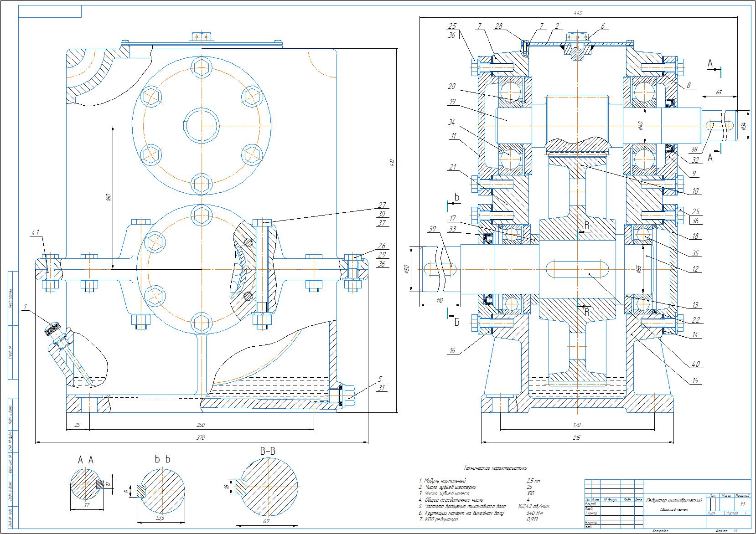Click part callout number 41
Image resolution: width=756 pixels, height=534 pixels.
pyautogui.click(x=35, y=232)
